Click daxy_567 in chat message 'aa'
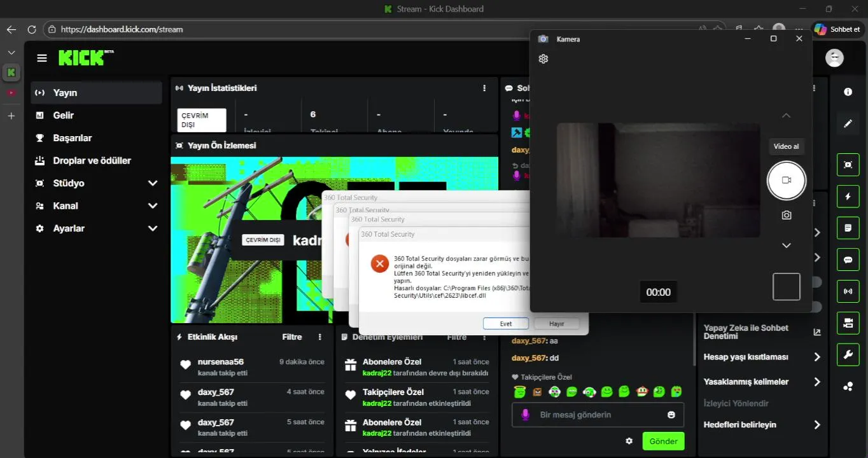 click(x=529, y=341)
